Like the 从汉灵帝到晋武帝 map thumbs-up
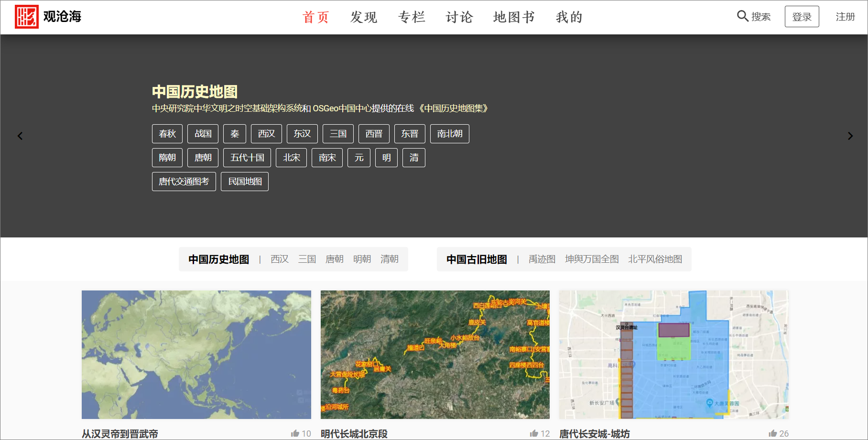 [295, 433]
